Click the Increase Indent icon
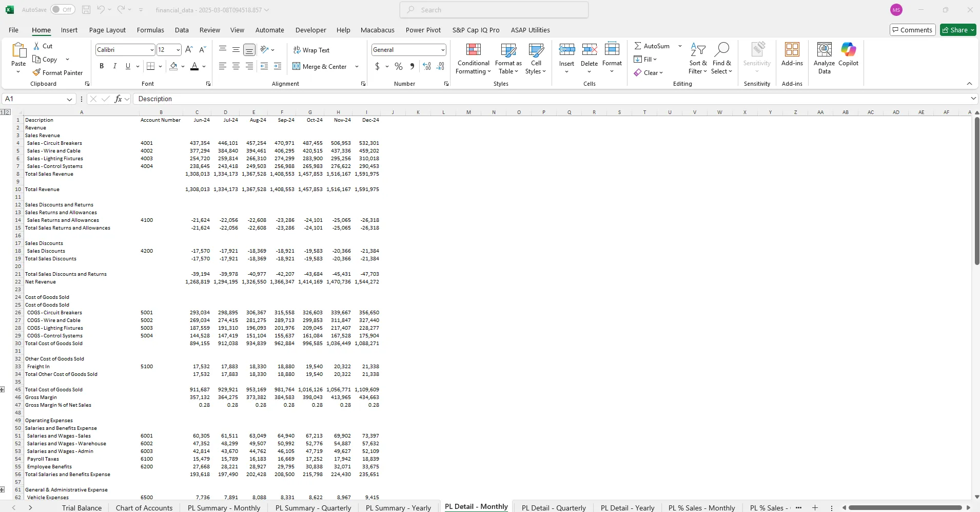 [278, 66]
